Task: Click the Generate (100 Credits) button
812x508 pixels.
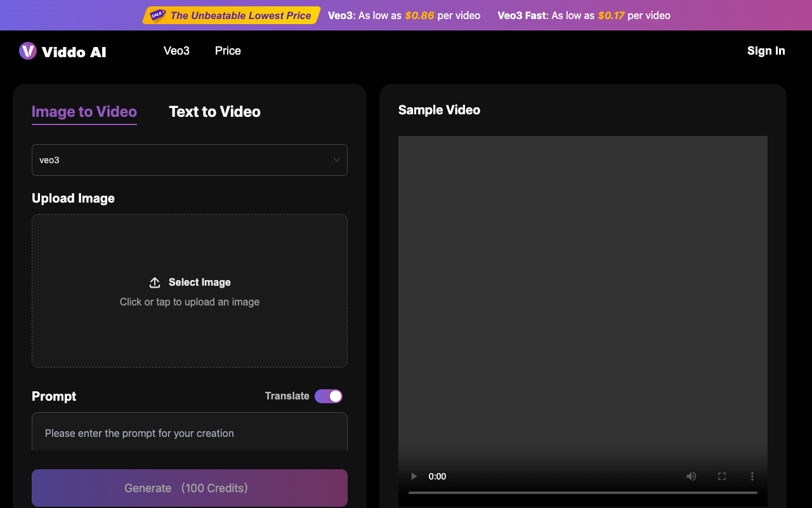Action: tap(190, 488)
